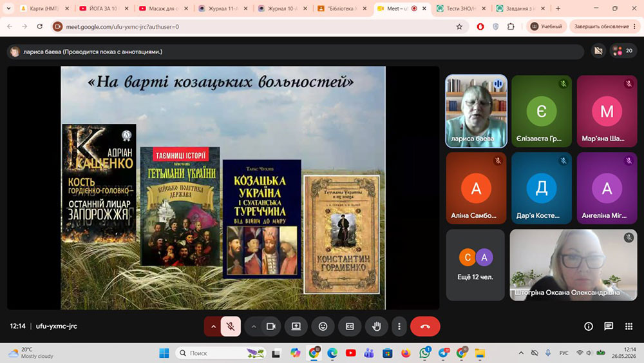Image resolution: width=644 pixels, height=363 pixels.
Task: Switch to the Журнал 11-А tab
Action: (223, 8)
